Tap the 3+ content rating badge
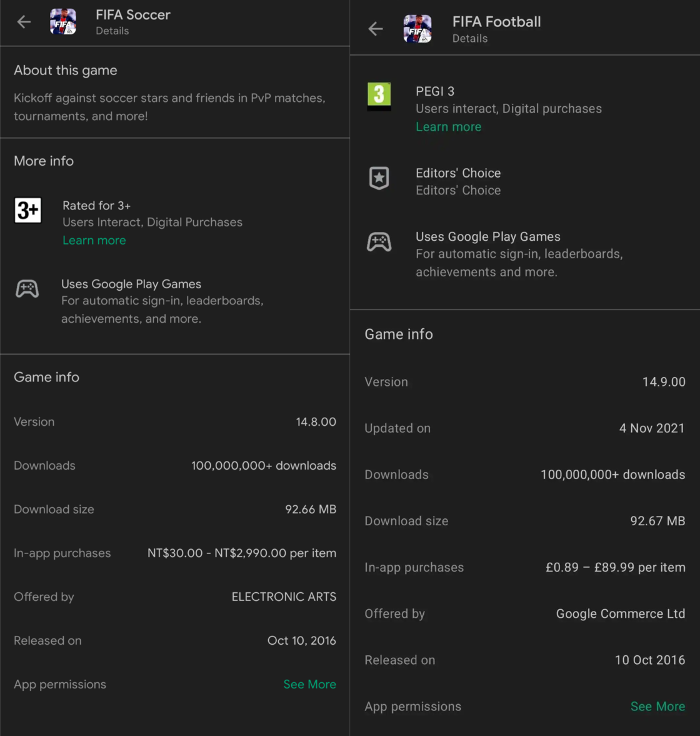The width and height of the screenshot is (700, 736). point(27,210)
